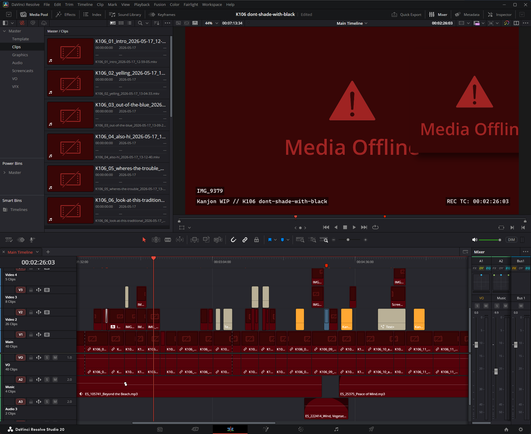531x434 pixels.
Task: Click the media pool search magnifier icon
Action: 140,23
